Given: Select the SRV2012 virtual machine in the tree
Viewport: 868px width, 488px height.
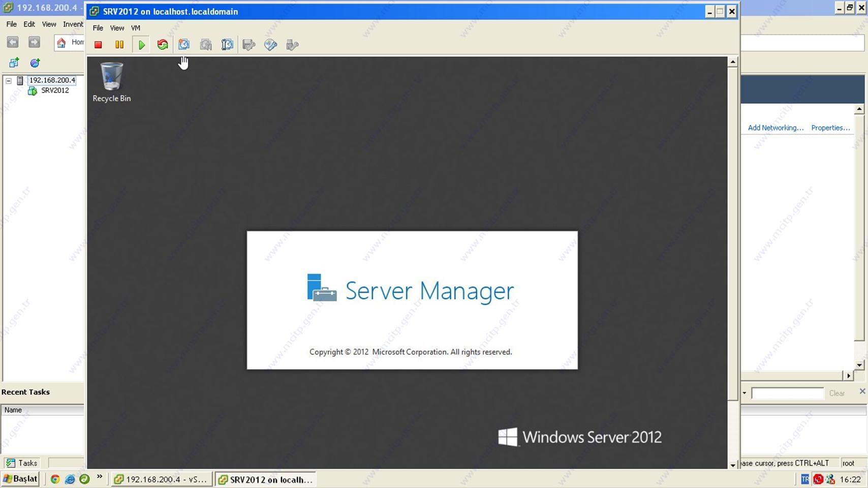Looking at the screenshot, I should 55,90.
